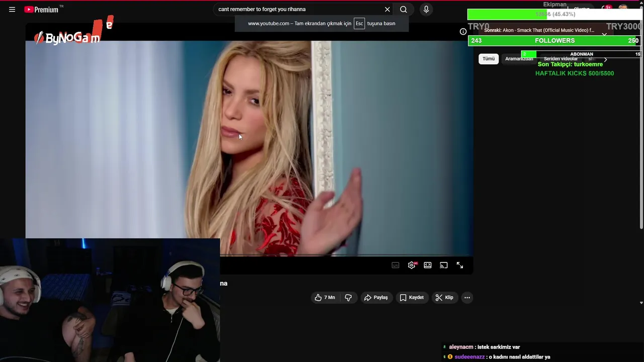Click the scrollbar down arrow
This screenshot has height=362, width=644.
[x=641, y=303]
